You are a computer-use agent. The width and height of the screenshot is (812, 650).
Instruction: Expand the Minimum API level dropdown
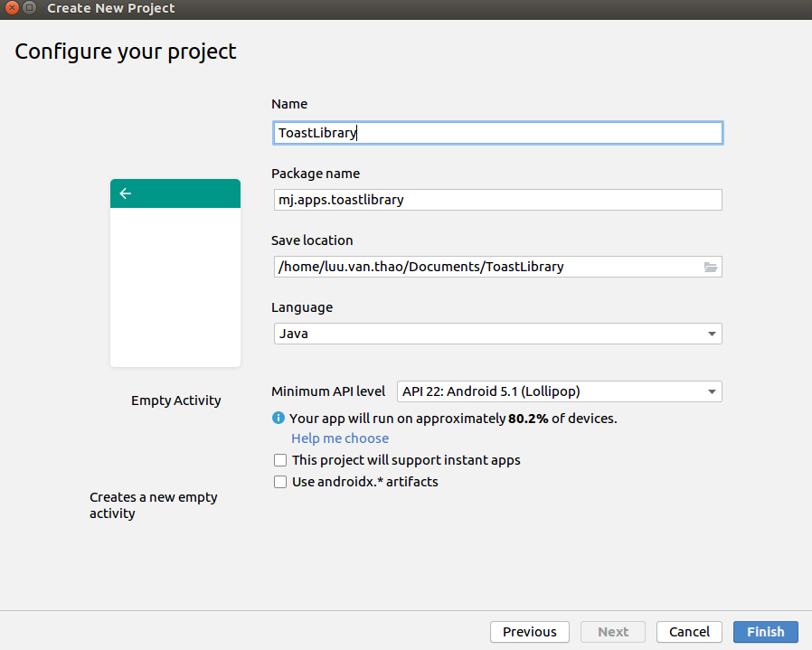point(559,391)
